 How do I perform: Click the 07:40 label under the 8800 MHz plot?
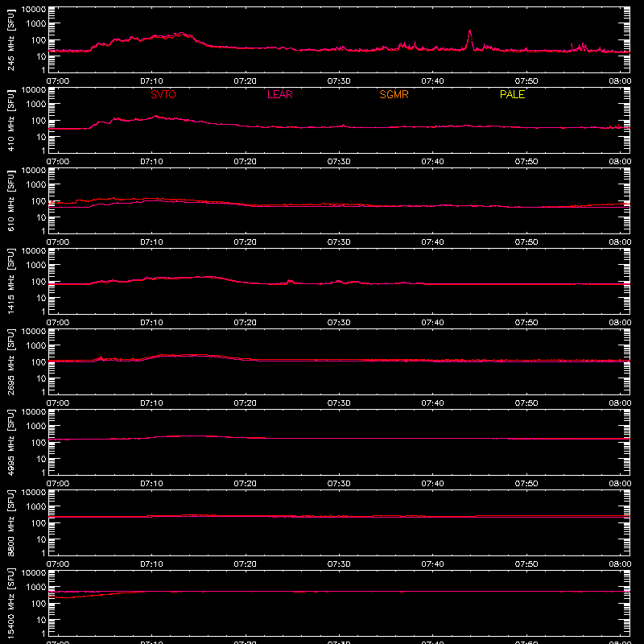432,564
